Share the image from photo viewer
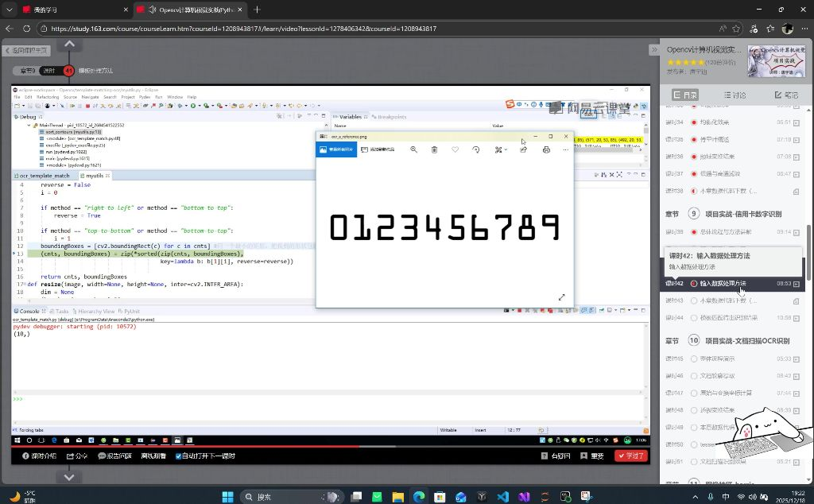The width and height of the screenshot is (814, 504). [x=523, y=149]
